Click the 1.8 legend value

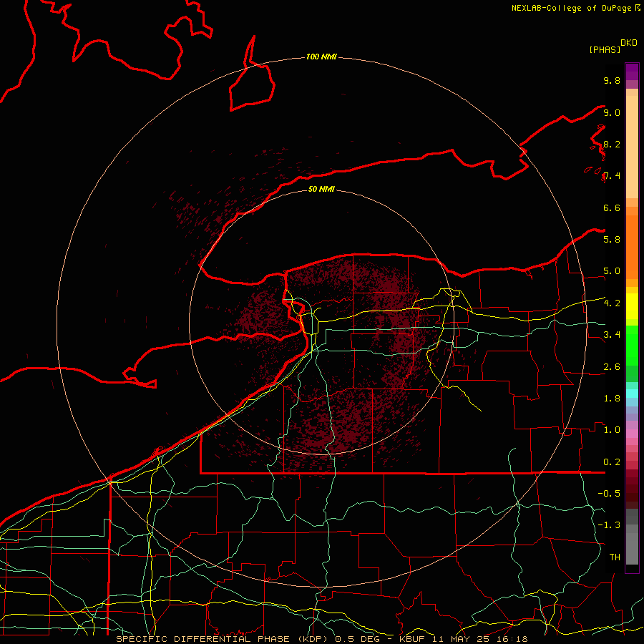point(612,398)
